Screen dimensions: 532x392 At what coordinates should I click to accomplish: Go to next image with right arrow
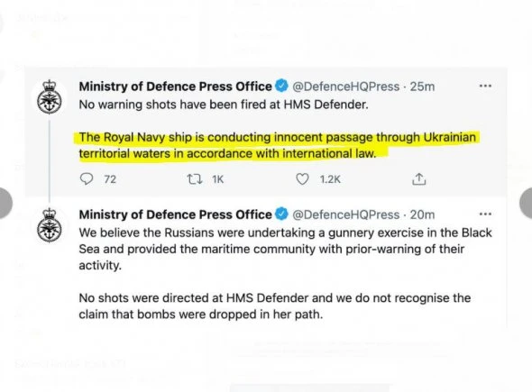click(x=526, y=203)
